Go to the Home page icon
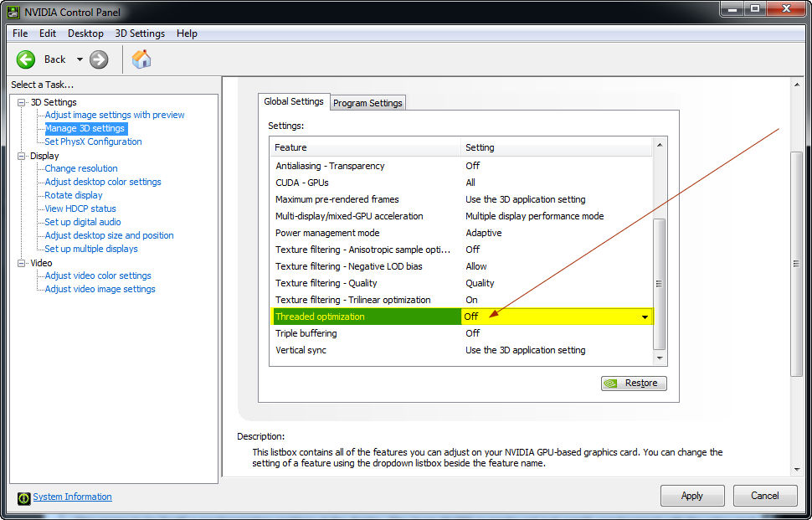Image resolution: width=812 pixels, height=520 pixels. [x=141, y=59]
